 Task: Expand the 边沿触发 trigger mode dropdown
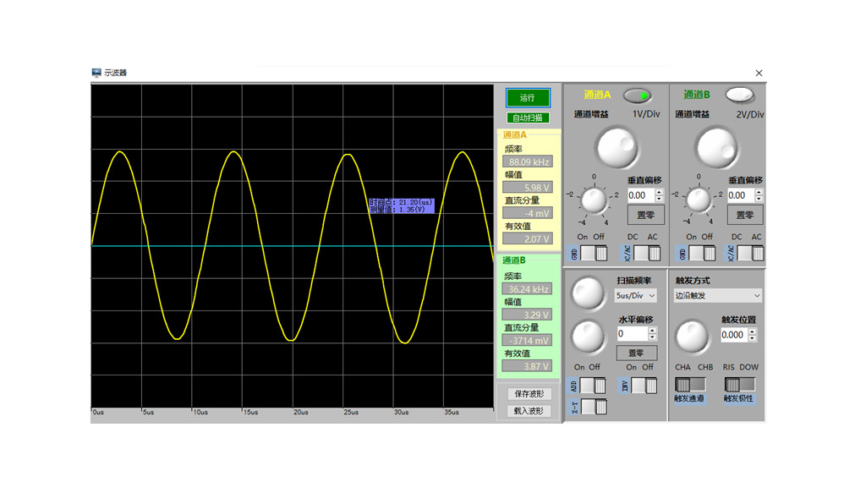(x=717, y=296)
